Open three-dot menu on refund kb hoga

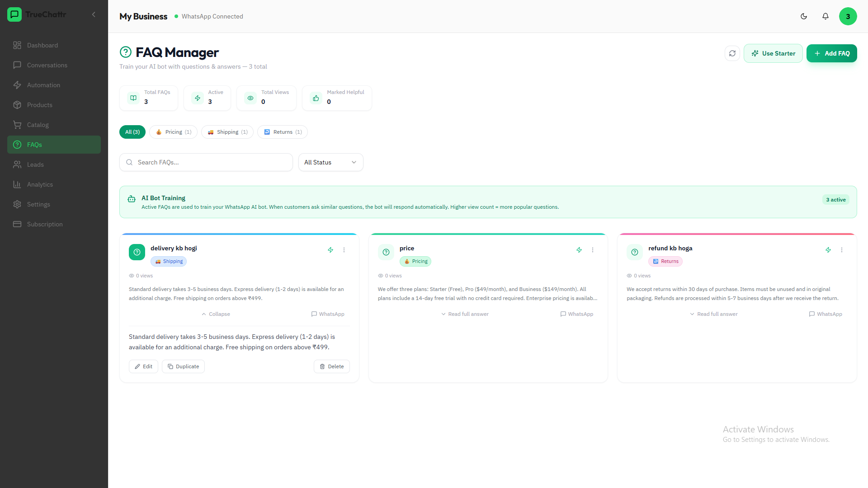tap(842, 250)
